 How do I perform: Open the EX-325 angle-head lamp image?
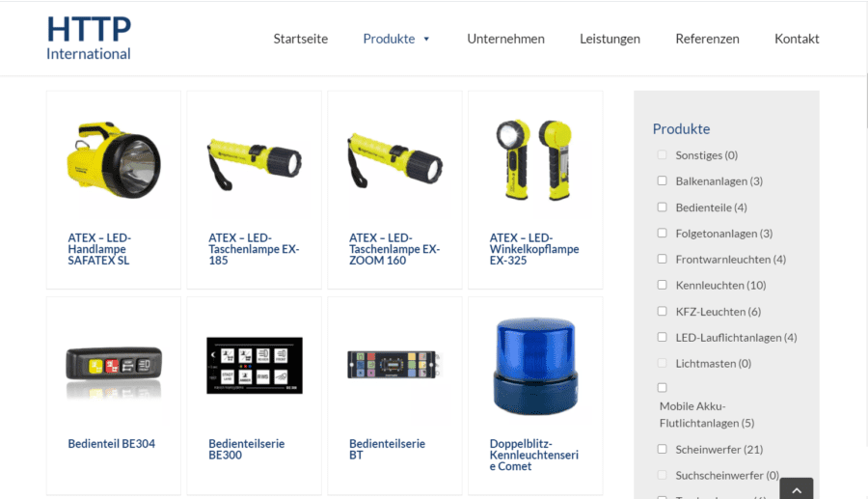click(x=534, y=159)
